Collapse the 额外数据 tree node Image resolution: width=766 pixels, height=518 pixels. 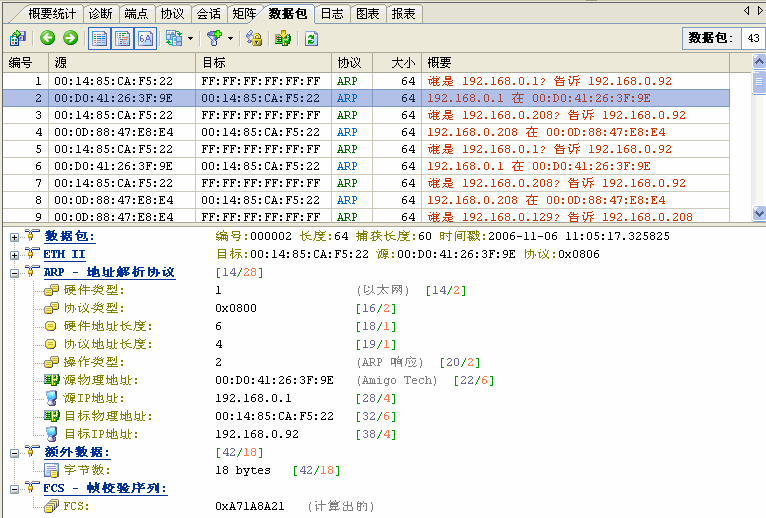coord(14,453)
